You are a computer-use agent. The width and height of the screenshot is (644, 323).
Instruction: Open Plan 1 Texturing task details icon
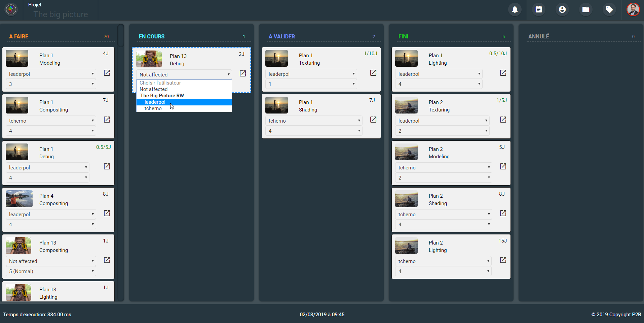(373, 73)
